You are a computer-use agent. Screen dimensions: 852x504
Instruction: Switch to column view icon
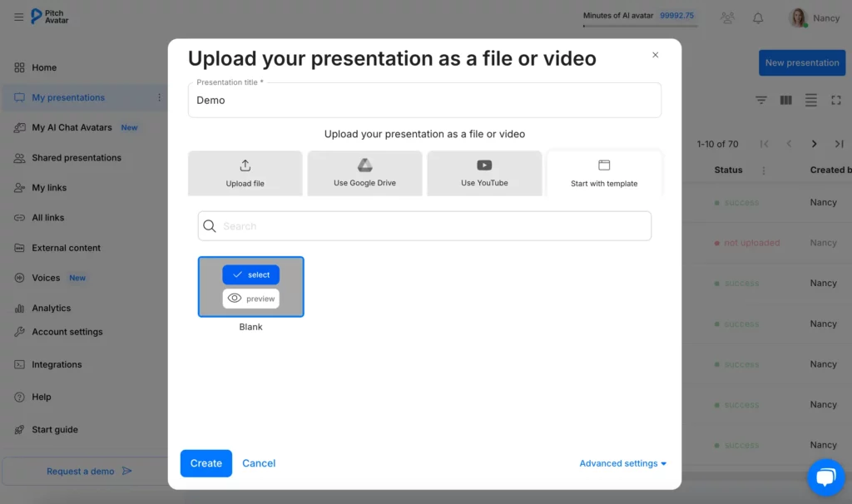pyautogui.click(x=786, y=100)
